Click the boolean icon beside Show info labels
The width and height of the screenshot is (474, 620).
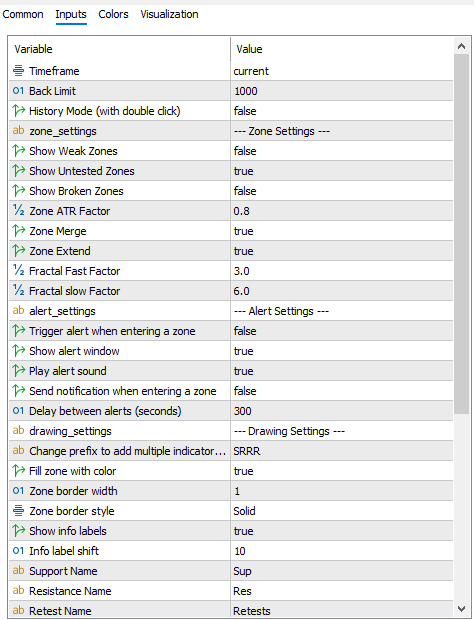pyautogui.click(x=19, y=531)
